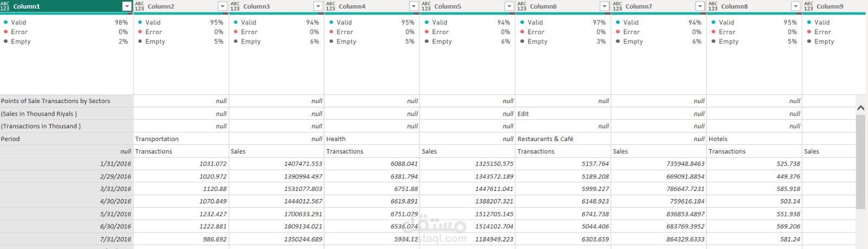Select the value 1031.072
This screenshot has width=868, height=249.
pos(181,163)
